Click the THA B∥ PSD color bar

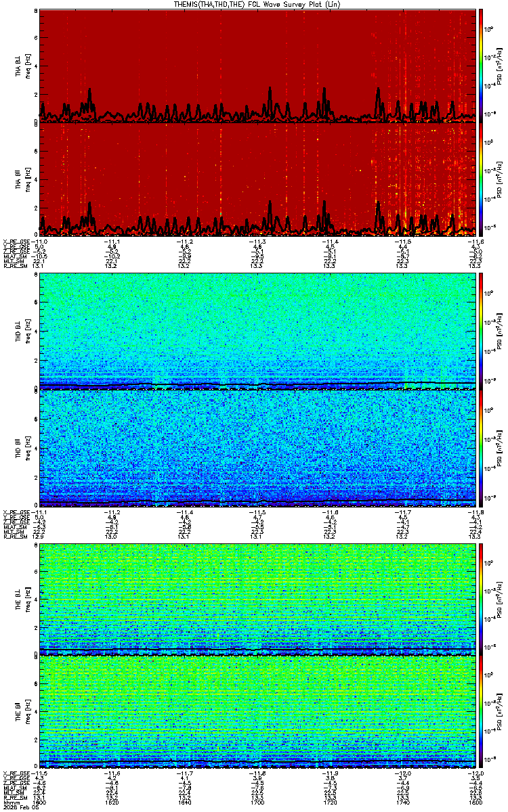[482, 179]
